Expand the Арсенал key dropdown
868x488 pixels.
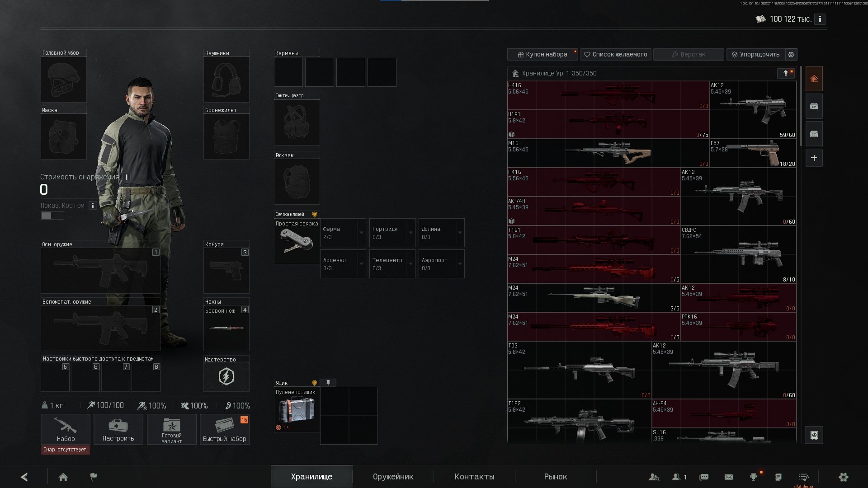tap(361, 264)
